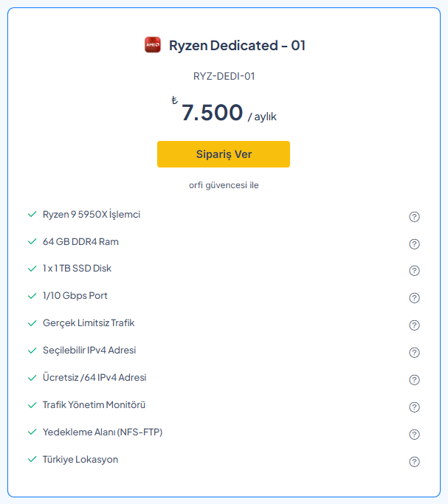The width and height of the screenshot is (448, 504).
Task: Open help icon for Ücretsiz /64 IPv4 Adresi
Action: [x=414, y=380]
